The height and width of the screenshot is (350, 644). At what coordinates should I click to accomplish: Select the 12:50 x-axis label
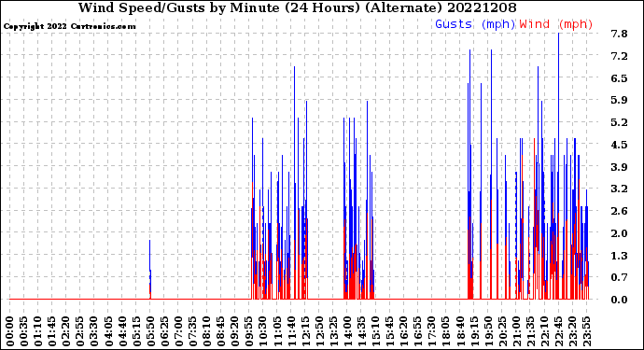319,331
